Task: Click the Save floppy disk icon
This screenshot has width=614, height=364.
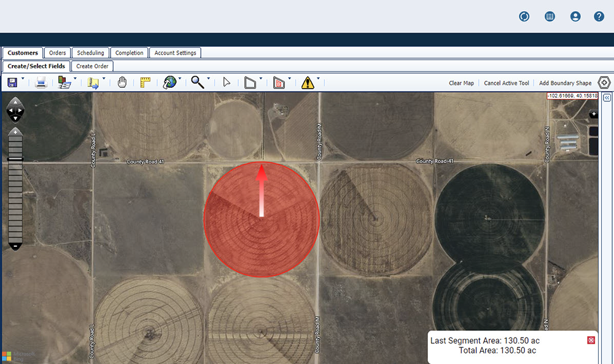Action: pyautogui.click(x=12, y=83)
